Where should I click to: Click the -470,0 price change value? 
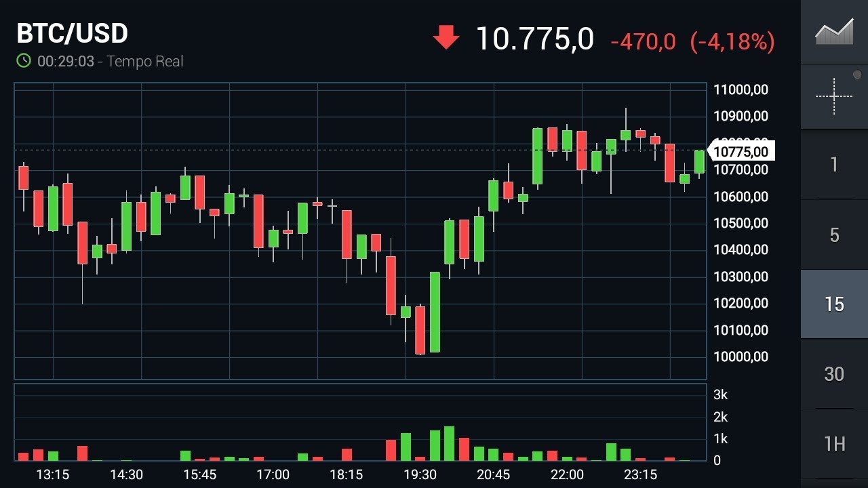coord(643,42)
